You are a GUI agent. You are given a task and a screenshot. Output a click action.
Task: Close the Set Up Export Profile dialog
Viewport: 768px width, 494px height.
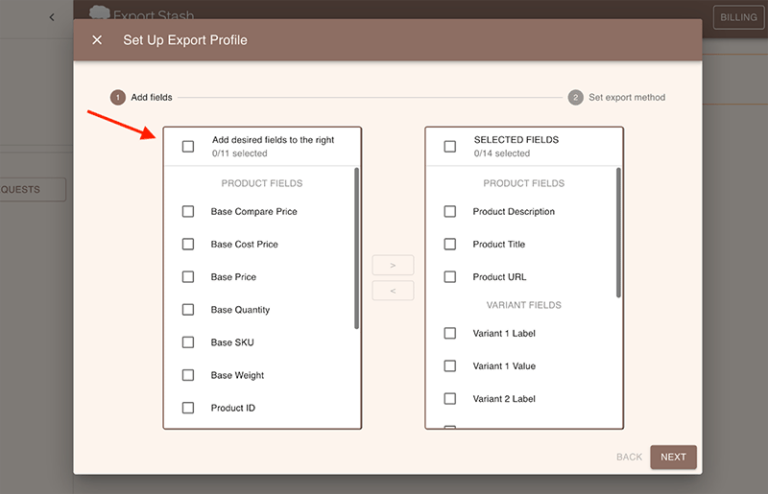(97, 40)
